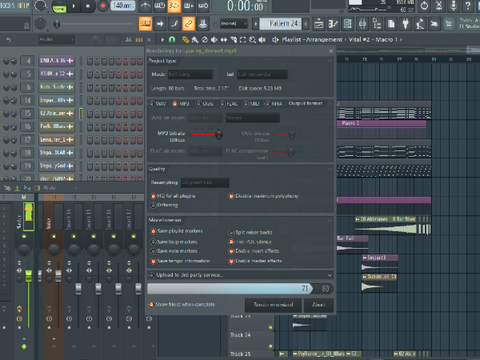Image resolution: width=480 pixels, height=360 pixels.
Task: Select OGG output format radio
Action: point(198,104)
